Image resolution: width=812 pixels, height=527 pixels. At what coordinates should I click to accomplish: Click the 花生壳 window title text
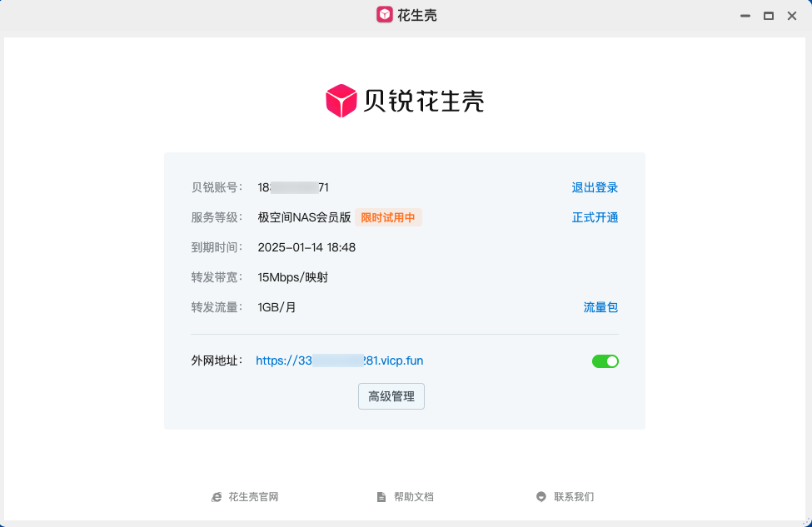[417, 16]
